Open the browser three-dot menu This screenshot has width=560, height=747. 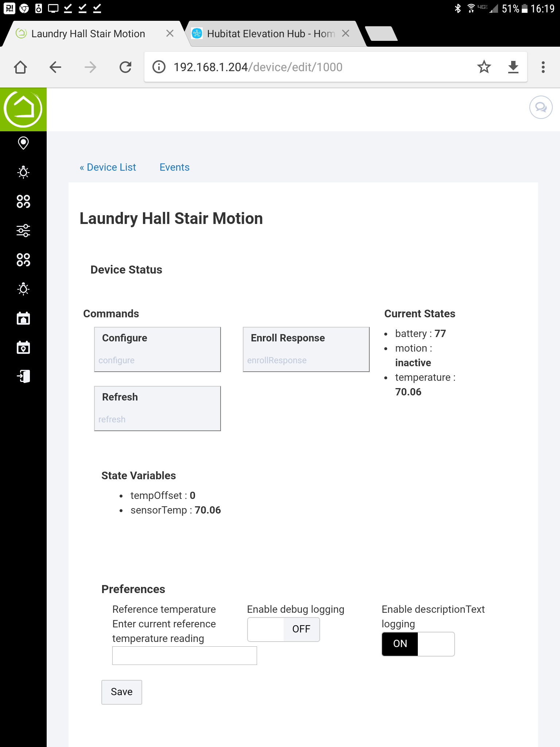[543, 67]
